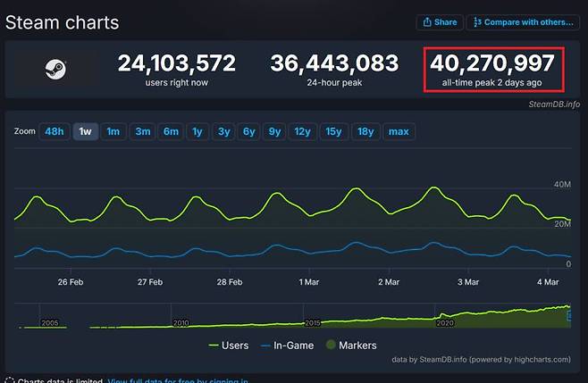Click the 27 Feb axis label

tap(150, 282)
